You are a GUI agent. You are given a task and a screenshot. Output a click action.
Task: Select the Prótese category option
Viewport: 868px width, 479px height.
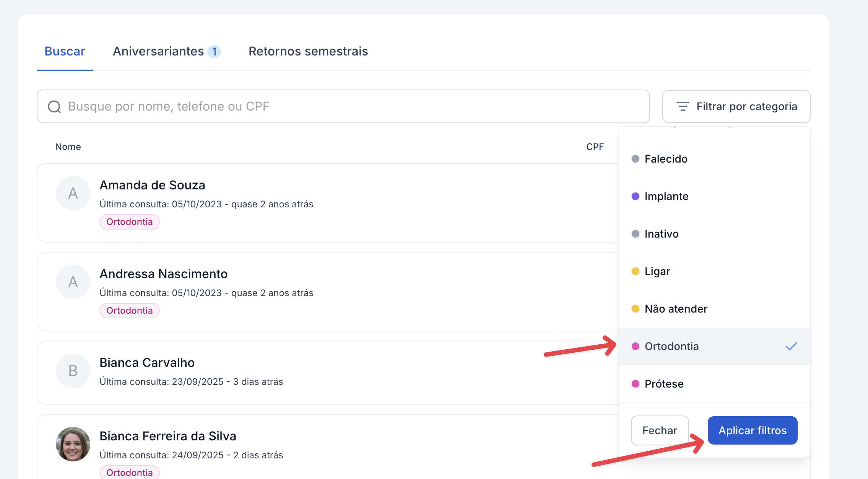664,384
